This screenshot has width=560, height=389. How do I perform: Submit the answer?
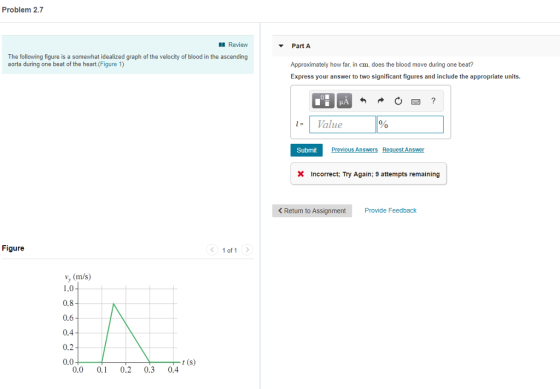point(306,150)
